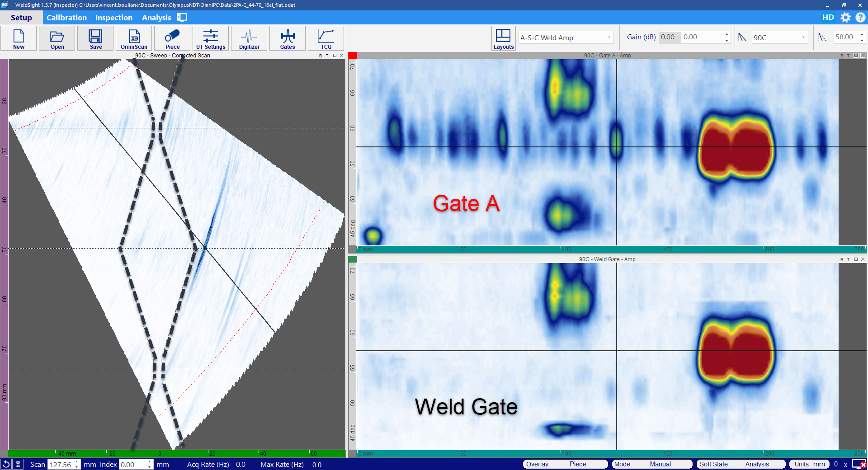Increase the 58.00 angle stepper value
868x470 pixels.
[x=862, y=34]
